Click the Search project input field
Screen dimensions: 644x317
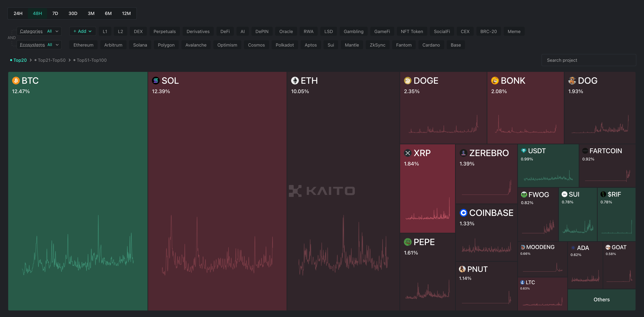click(589, 60)
